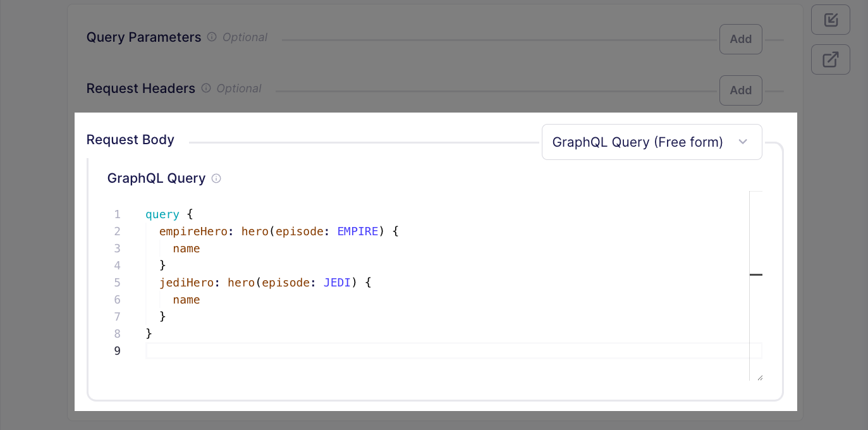868x430 pixels.
Task: Open the GraphQL Query (Free form) dropdown
Action: click(651, 142)
